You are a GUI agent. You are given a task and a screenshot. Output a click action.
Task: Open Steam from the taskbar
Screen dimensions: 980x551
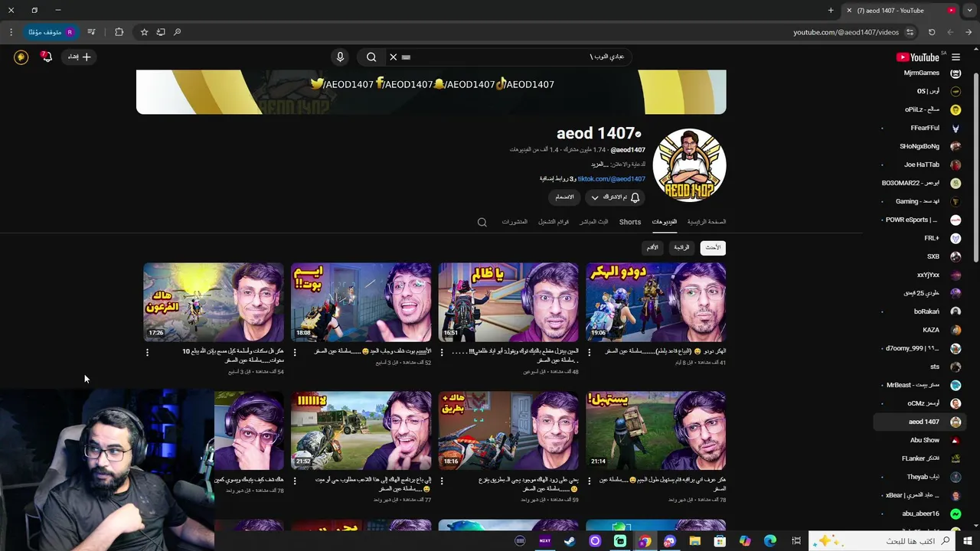click(570, 541)
